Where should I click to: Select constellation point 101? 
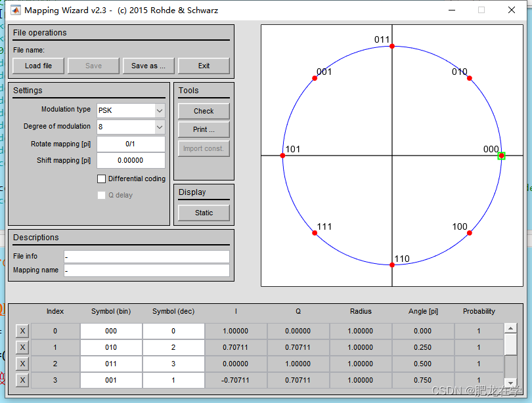pos(282,156)
